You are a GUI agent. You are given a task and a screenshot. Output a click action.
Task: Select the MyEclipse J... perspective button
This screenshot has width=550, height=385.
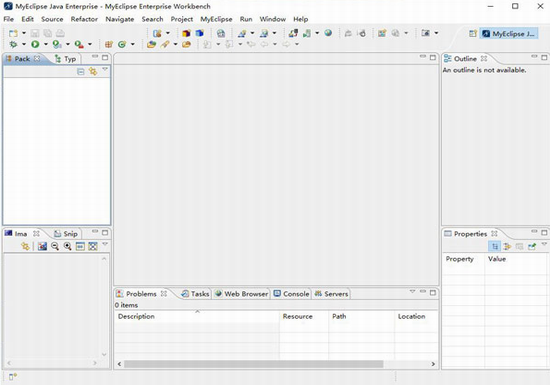coord(509,34)
